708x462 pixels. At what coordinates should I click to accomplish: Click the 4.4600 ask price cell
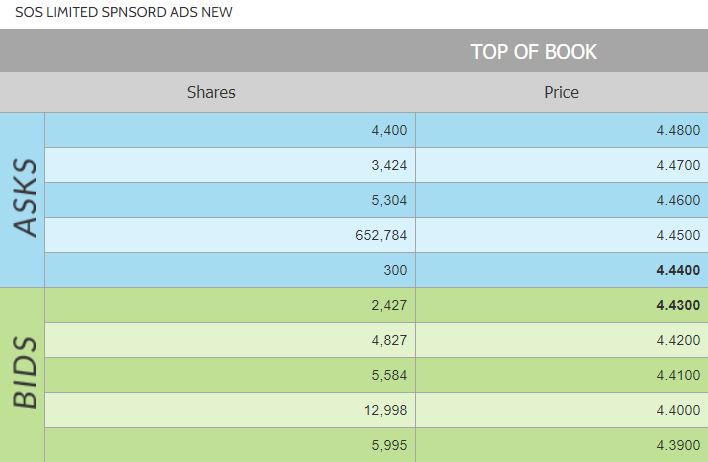pyautogui.click(x=678, y=200)
